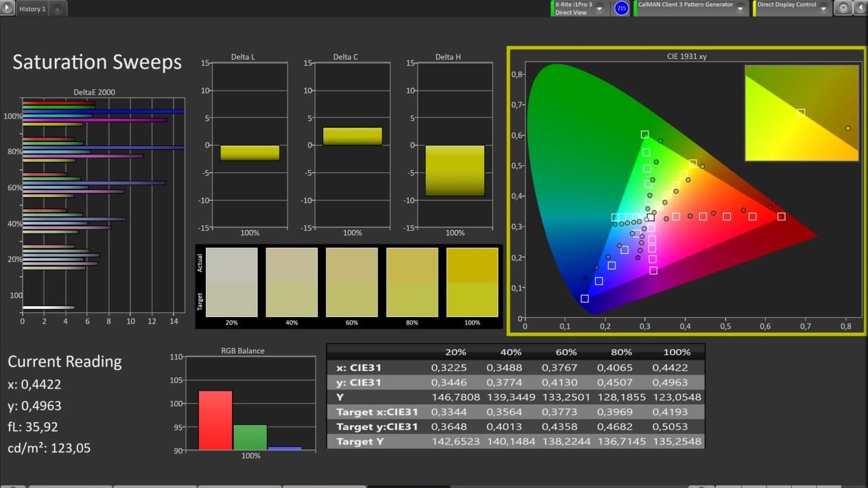
Task: Select the 40% saturation color swatch
Action: click(x=292, y=282)
